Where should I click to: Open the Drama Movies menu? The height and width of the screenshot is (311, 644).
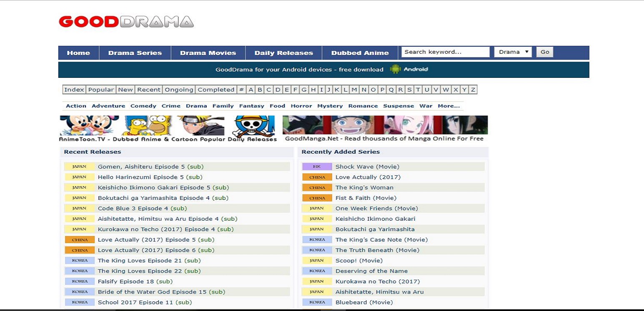click(208, 53)
